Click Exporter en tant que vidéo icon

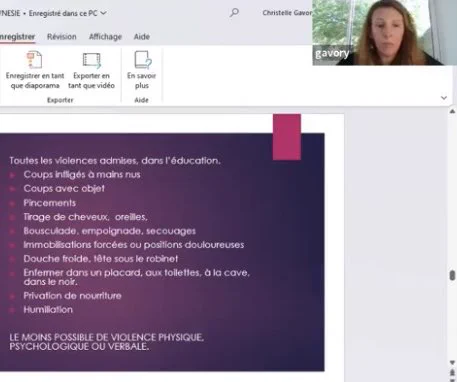[x=92, y=60]
